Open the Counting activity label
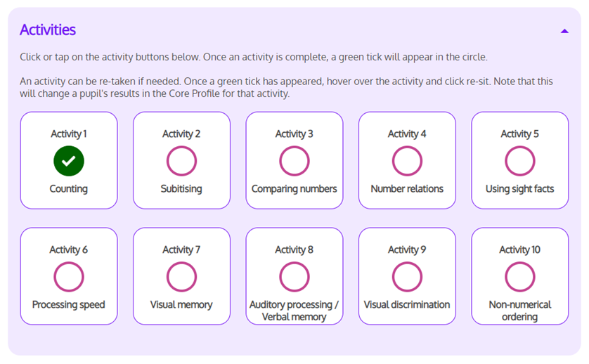Viewport: 589px width, 364px height. 69,189
